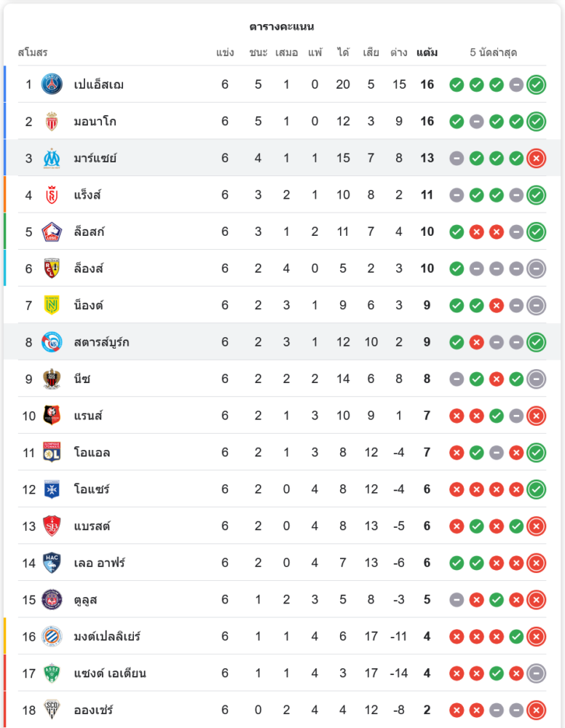Click the Montpellier club crest

point(52,636)
